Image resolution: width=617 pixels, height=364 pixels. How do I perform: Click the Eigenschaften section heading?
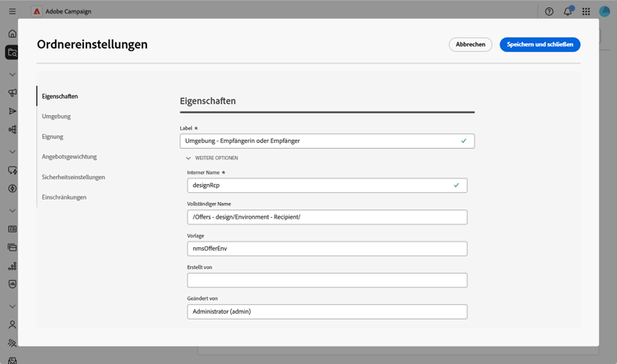click(x=208, y=101)
